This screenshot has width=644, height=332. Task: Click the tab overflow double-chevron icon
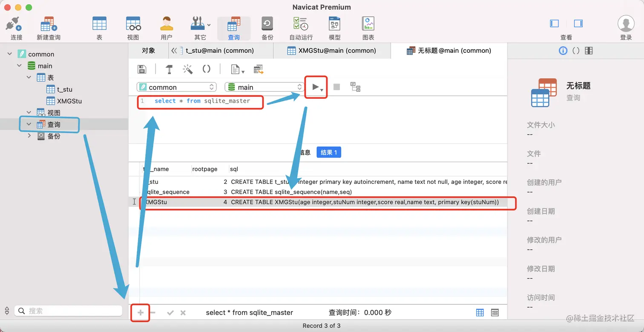tap(174, 51)
